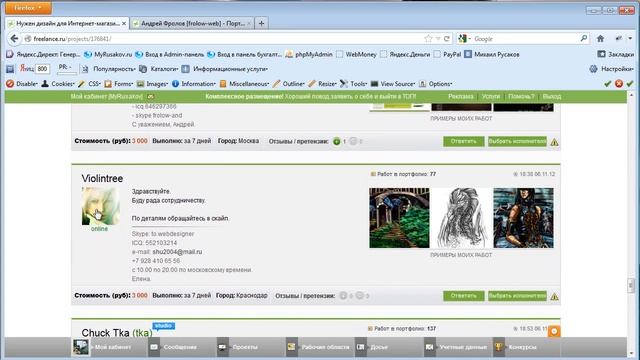
Task: Open the Помощь? link in green header
Action: pyautogui.click(x=521, y=96)
